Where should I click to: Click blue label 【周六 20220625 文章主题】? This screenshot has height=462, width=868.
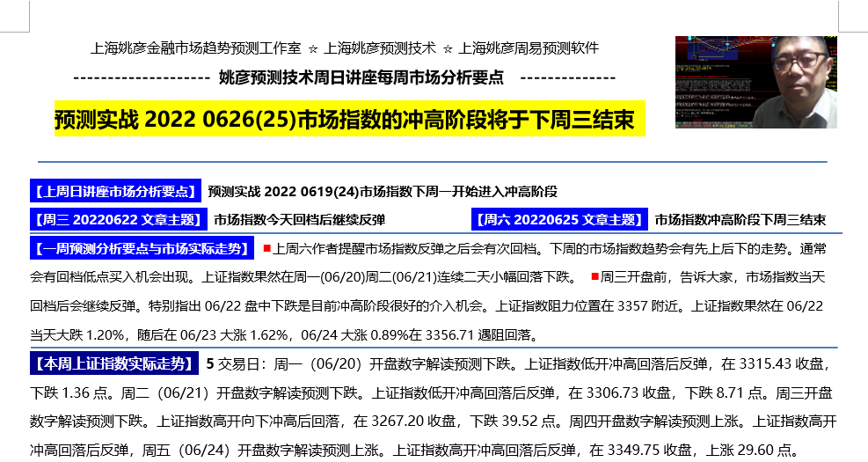coord(559,220)
